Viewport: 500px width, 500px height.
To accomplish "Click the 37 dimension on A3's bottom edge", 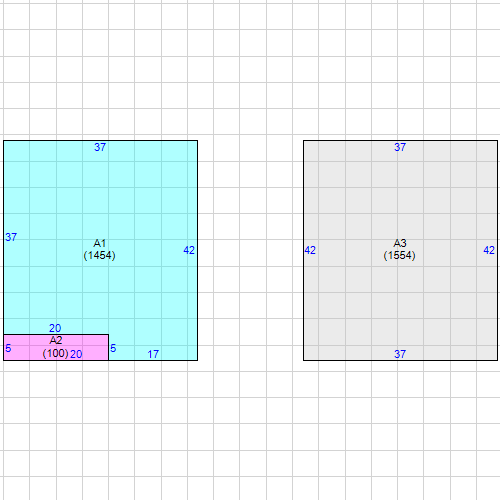I will tap(400, 354).
